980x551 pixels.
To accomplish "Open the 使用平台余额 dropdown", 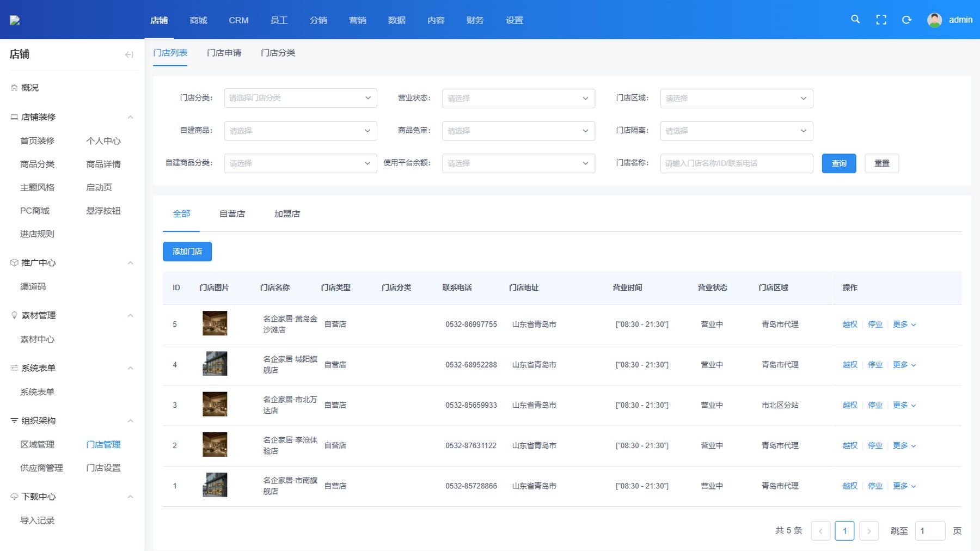I will pyautogui.click(x=518, y=163).
